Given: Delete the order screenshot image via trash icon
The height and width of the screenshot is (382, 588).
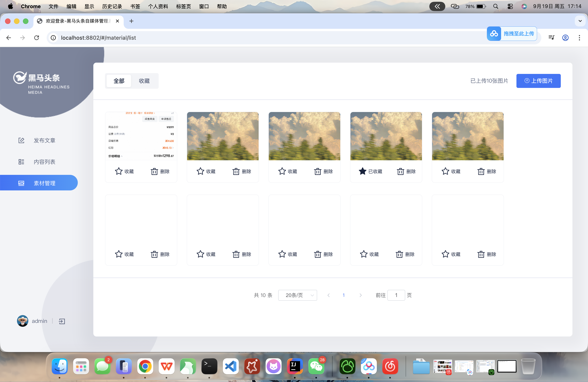Looking at the screenshot, I should coord(154,171).
